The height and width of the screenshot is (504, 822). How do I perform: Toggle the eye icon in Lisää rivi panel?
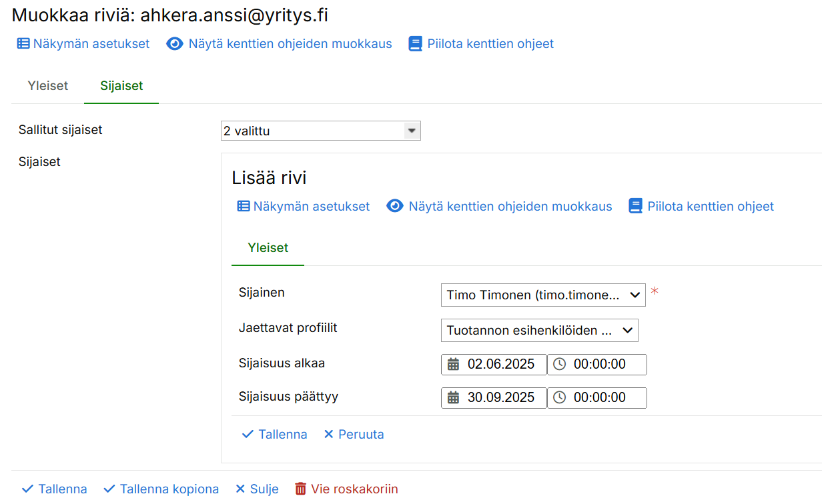[395, 207]
